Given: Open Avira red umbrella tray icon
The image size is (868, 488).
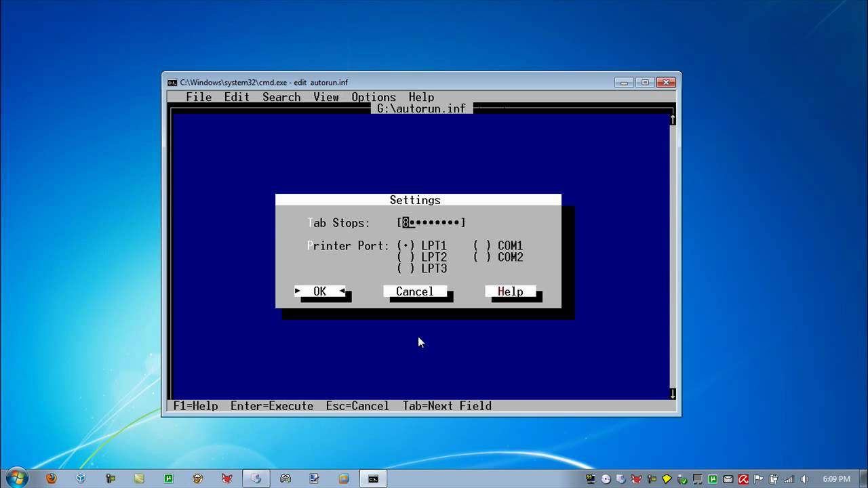Looking at the screenshot, I should [743, 479].
